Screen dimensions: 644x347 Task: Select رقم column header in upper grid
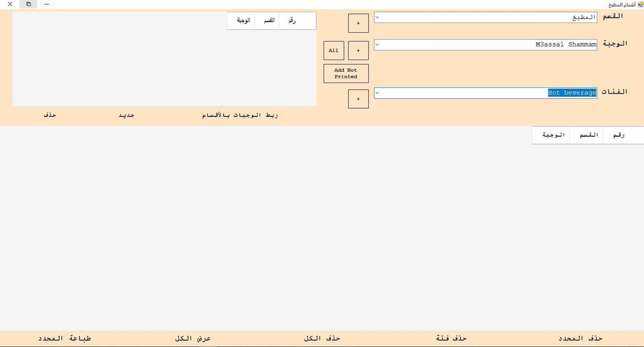[297, 21]
